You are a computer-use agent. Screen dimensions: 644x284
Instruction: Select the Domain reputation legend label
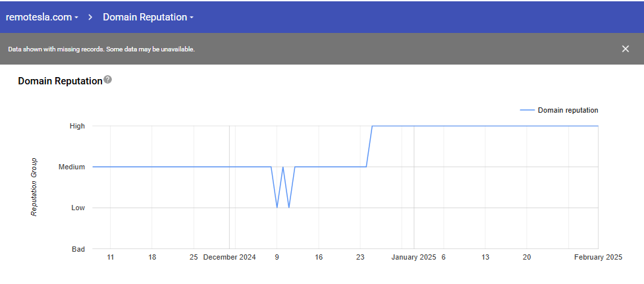tap(568, 110)
